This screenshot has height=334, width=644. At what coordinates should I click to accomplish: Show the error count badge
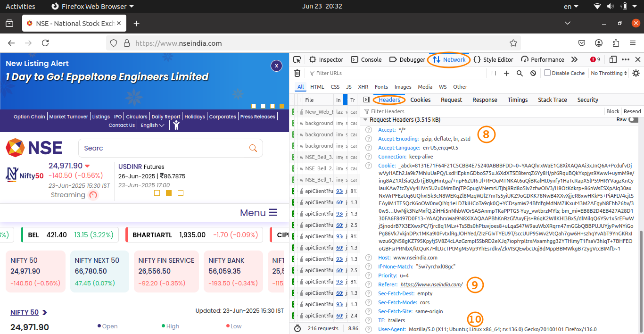pyautogui.click(x=595, y=59)
